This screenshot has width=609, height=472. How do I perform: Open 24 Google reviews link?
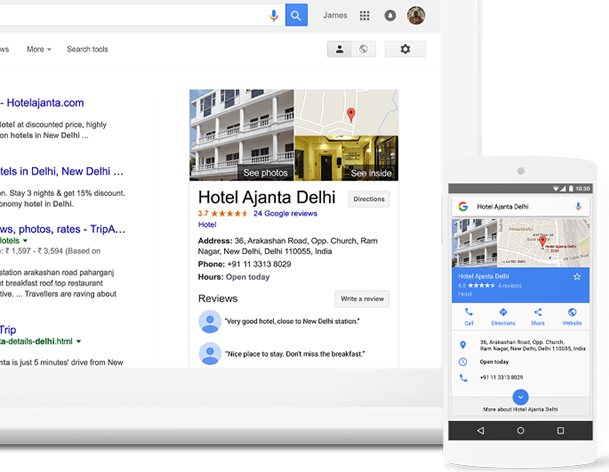pos(285,213)
